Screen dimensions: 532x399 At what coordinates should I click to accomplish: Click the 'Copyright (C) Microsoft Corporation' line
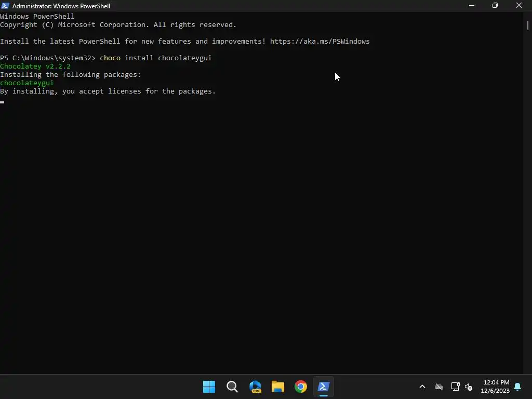pos(118,25)
